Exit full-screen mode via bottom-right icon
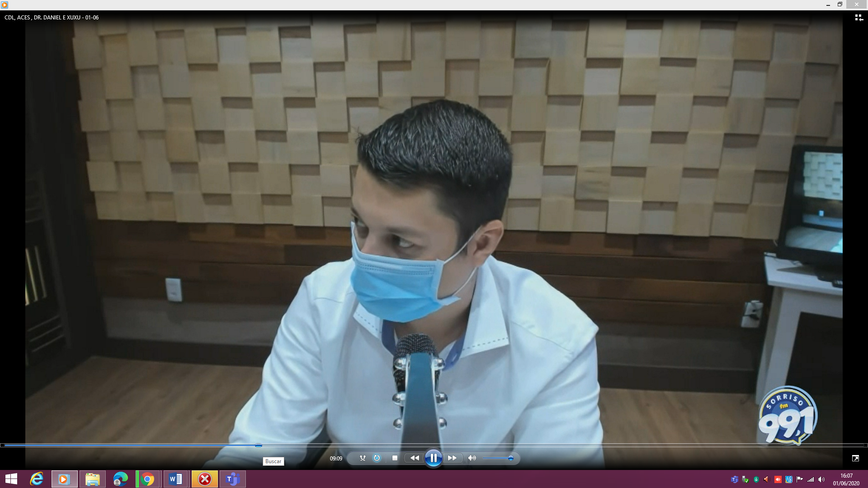Screen dimensions: 868x488 point(855,458)
